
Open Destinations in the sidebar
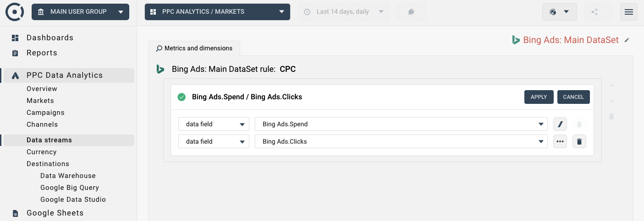pos(48,164)
